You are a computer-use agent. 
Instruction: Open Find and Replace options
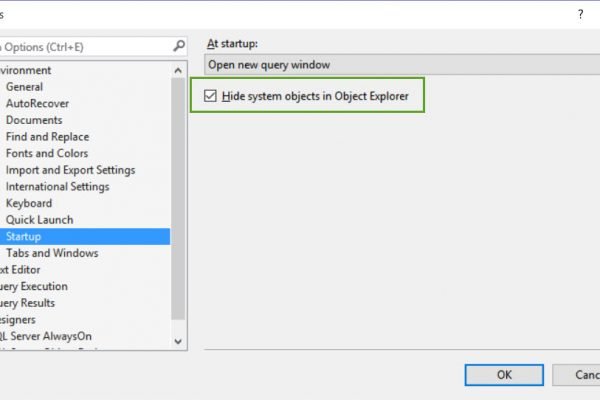pyautogui.click(x=47, y=137)
